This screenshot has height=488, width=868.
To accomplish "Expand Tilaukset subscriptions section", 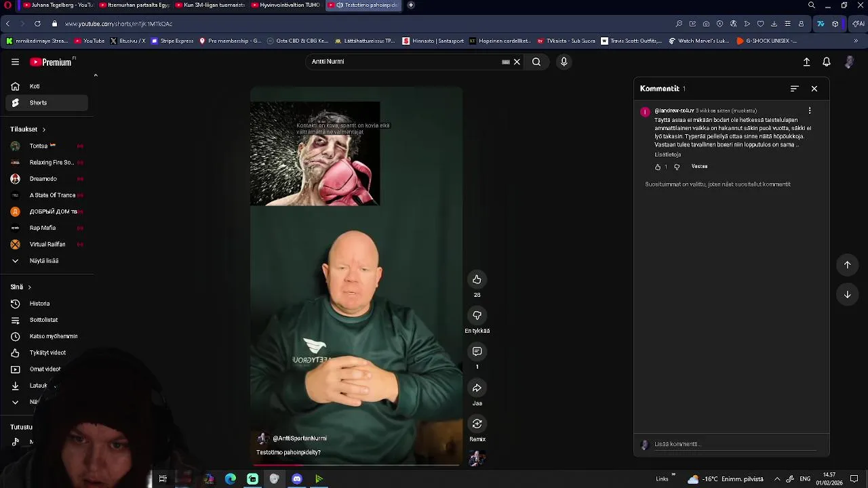I will point(28,129).
